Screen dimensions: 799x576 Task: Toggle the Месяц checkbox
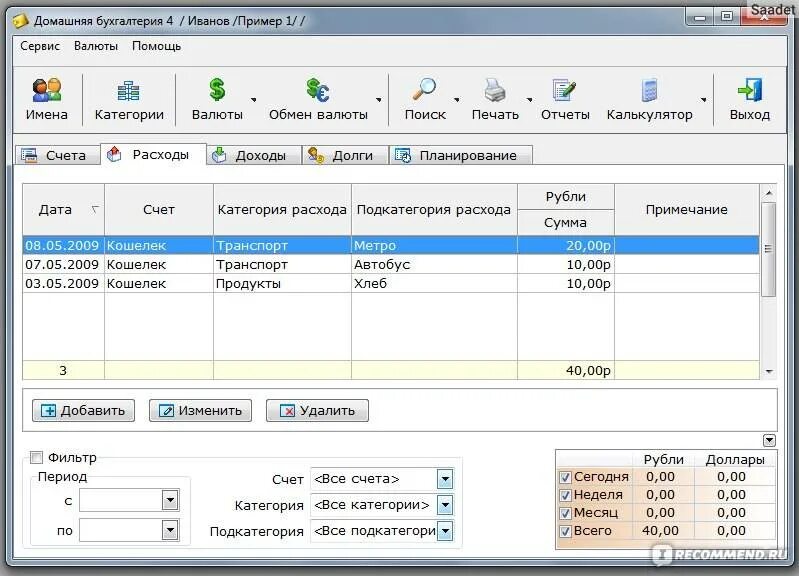coord(565,513)
